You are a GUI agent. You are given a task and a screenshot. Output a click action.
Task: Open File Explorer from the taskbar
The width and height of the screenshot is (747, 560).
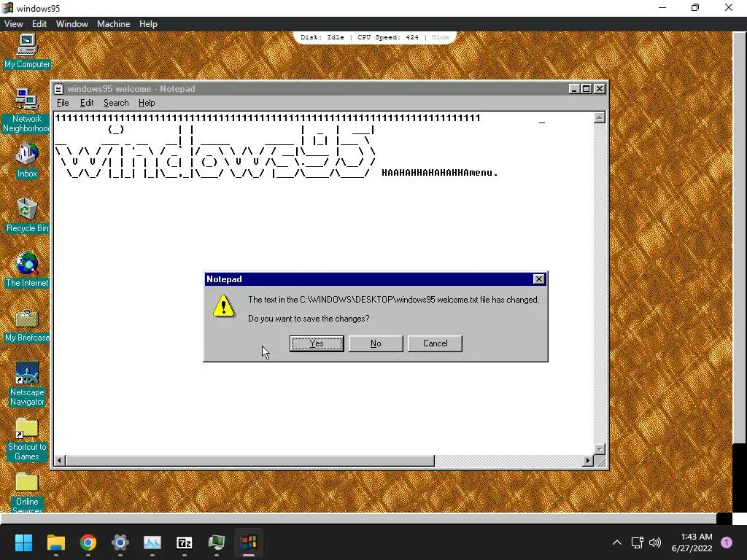55,542
